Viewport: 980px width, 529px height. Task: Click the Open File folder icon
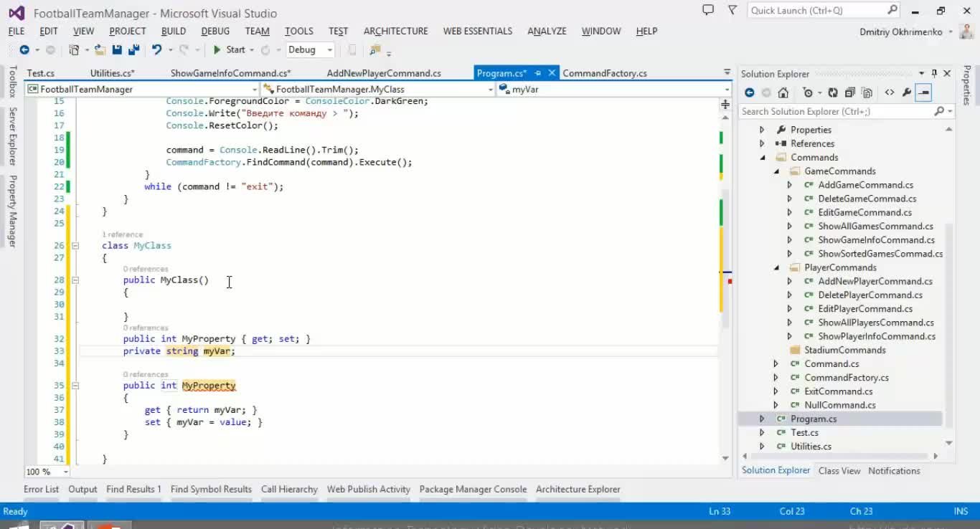tap(100, 50)
